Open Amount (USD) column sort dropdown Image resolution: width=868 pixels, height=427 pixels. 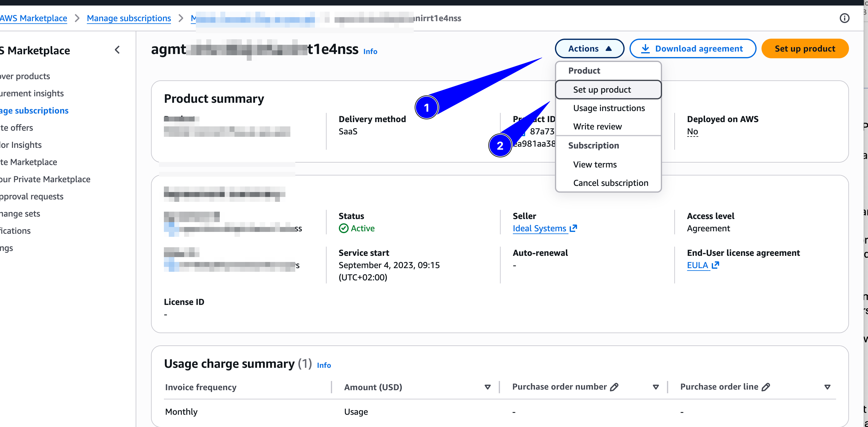coord(487,387)
